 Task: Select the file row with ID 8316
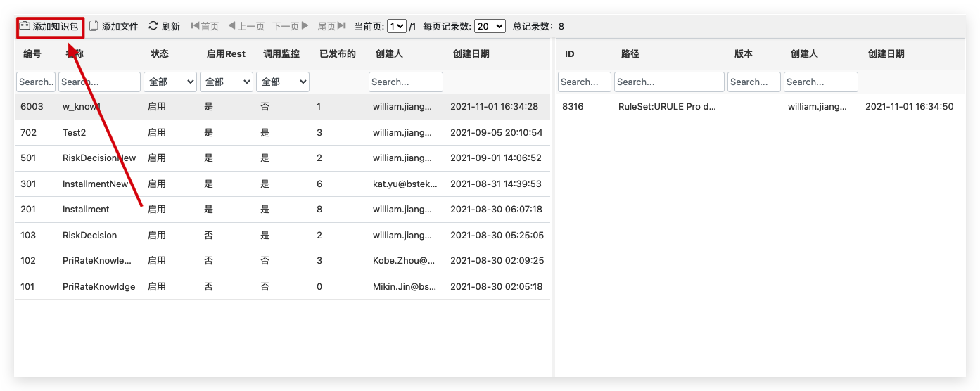[760, 107]
